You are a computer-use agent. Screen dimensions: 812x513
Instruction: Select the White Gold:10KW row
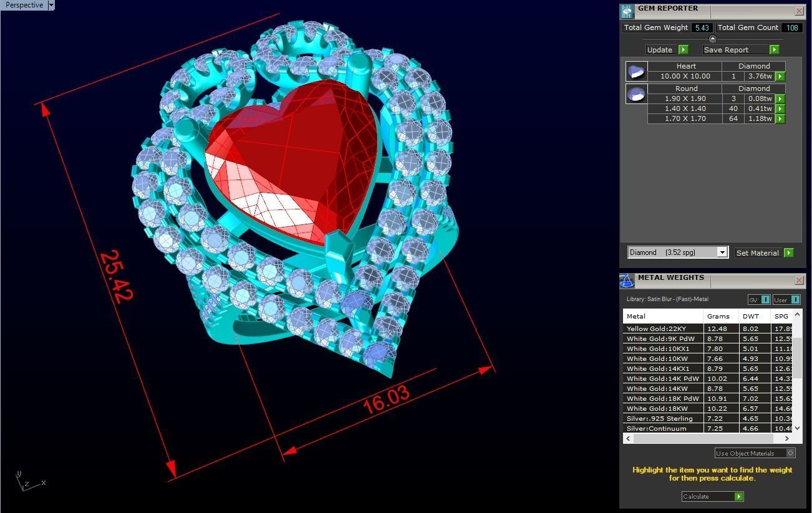pos(708,358)
